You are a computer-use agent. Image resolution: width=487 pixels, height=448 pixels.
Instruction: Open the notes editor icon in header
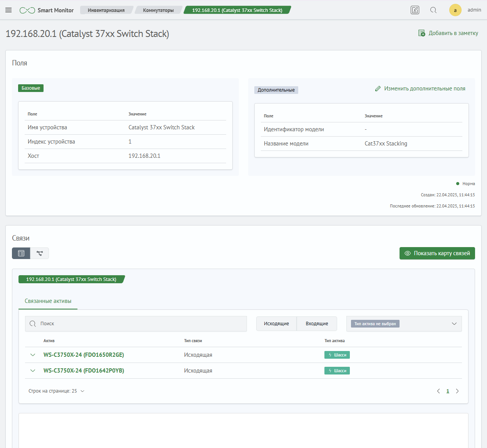tap(415, 10)
